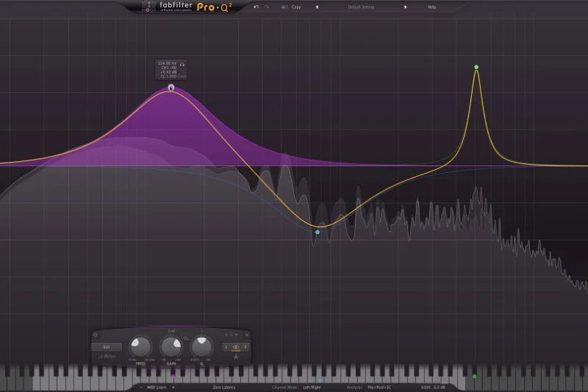Delete the band with the X button
The image size is (588, 392).
(x=247, y=335)
